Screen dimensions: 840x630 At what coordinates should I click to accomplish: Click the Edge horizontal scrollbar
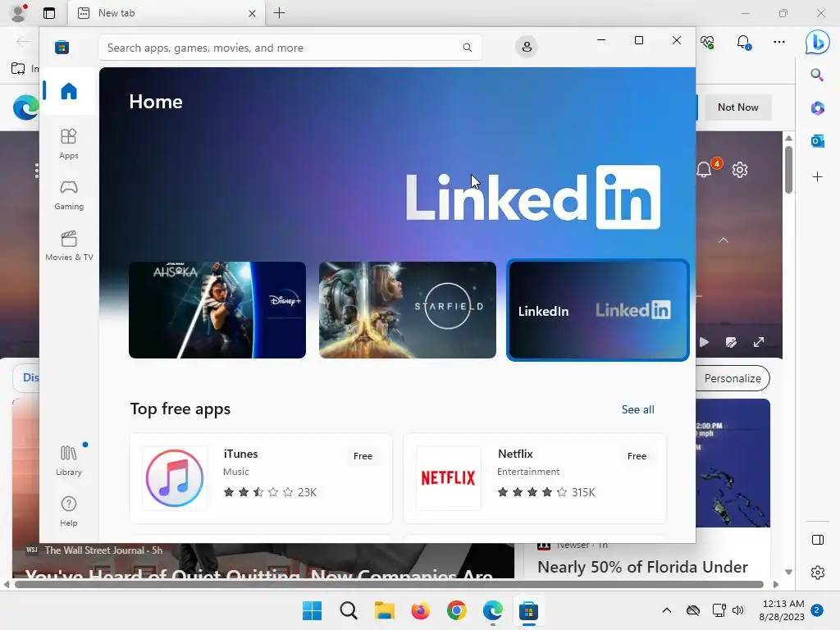[389, 584]
